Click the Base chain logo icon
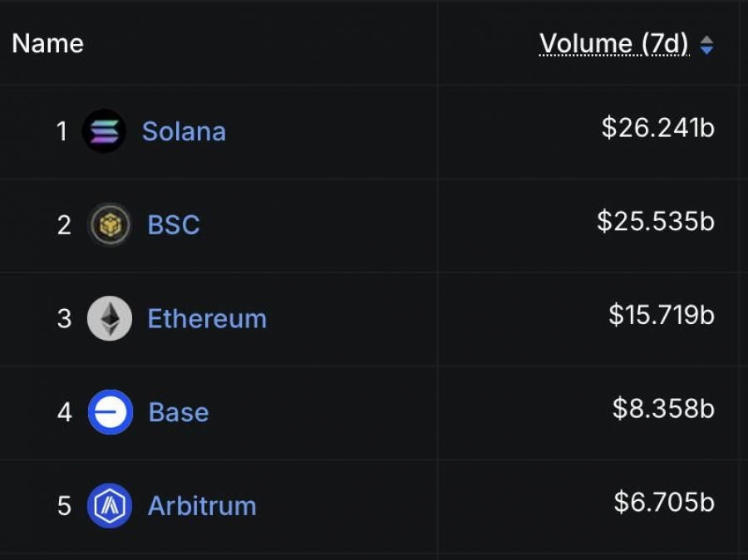 tap(111, 412)
